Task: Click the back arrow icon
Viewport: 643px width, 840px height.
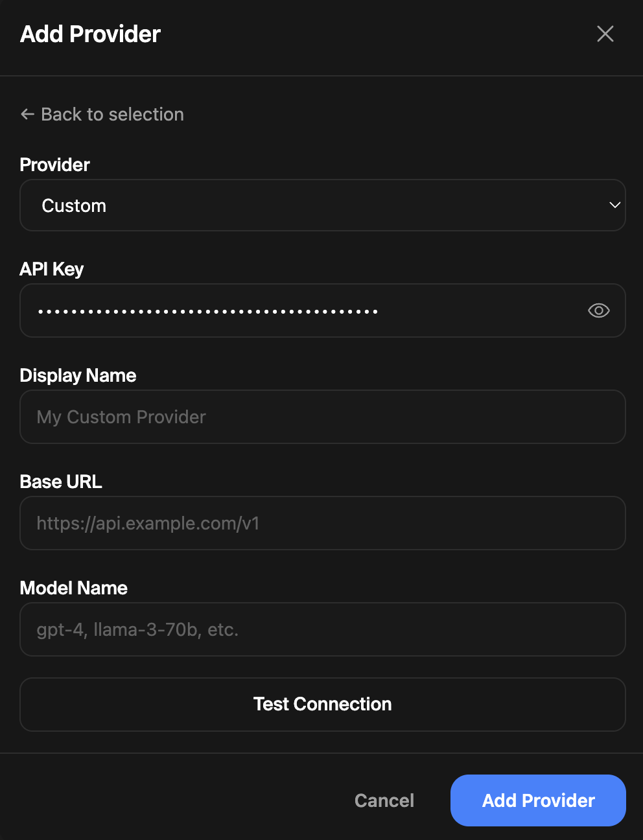Action: click(x=27, y=114)
